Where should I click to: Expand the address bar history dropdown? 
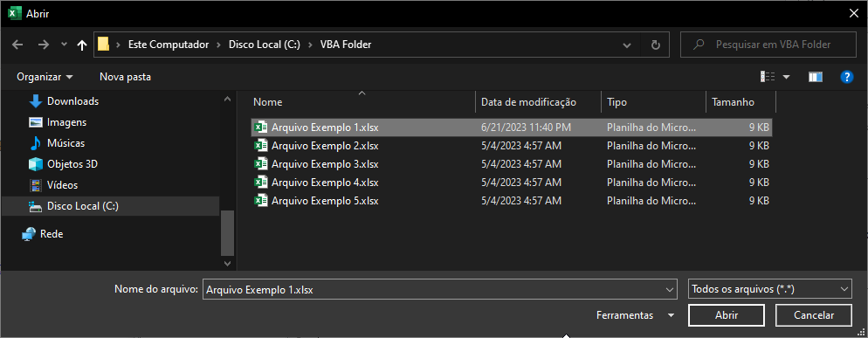(x=627, y=45)
